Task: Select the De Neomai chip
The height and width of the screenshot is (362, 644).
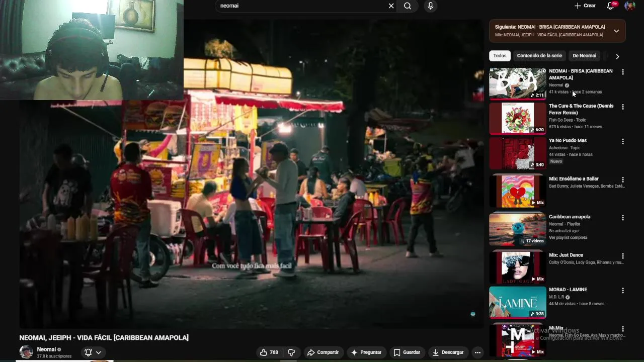Action: (x=584, y=56)
